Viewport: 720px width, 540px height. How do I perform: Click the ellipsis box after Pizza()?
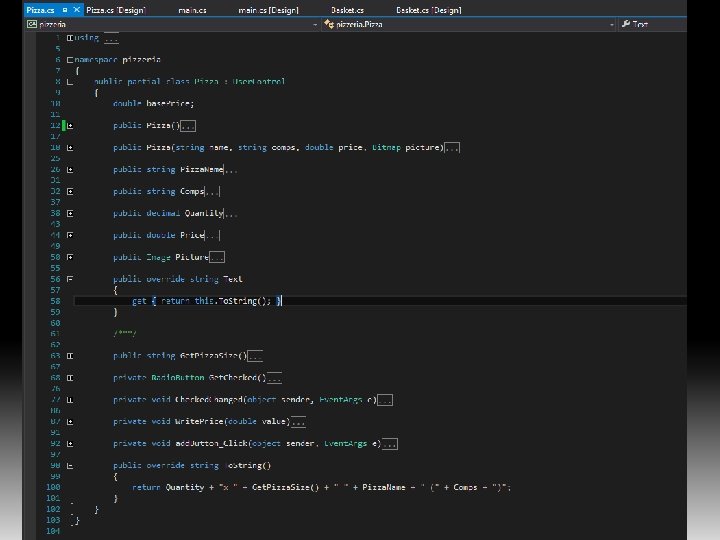click(188, 126)
